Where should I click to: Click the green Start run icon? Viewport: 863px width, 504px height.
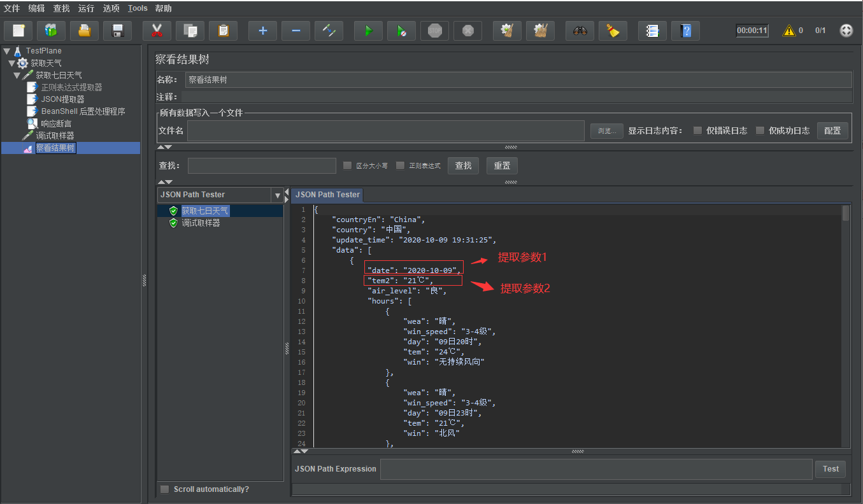click(x=368, y=31)
